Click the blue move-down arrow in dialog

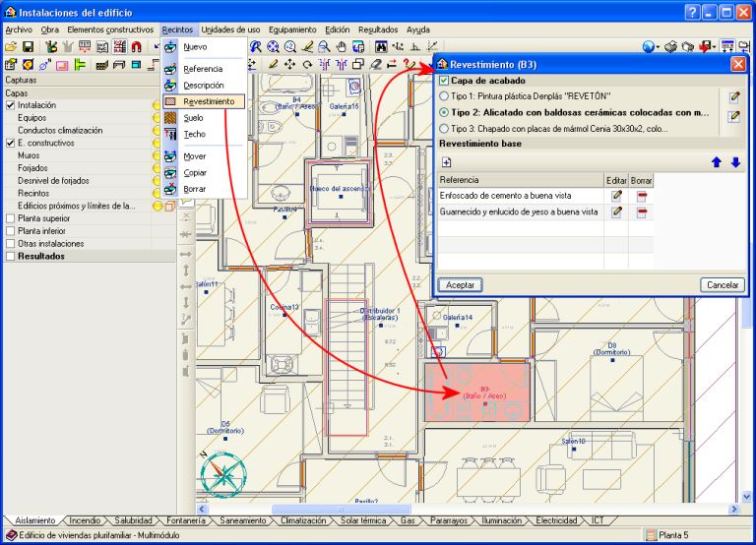tap(735, 162)
